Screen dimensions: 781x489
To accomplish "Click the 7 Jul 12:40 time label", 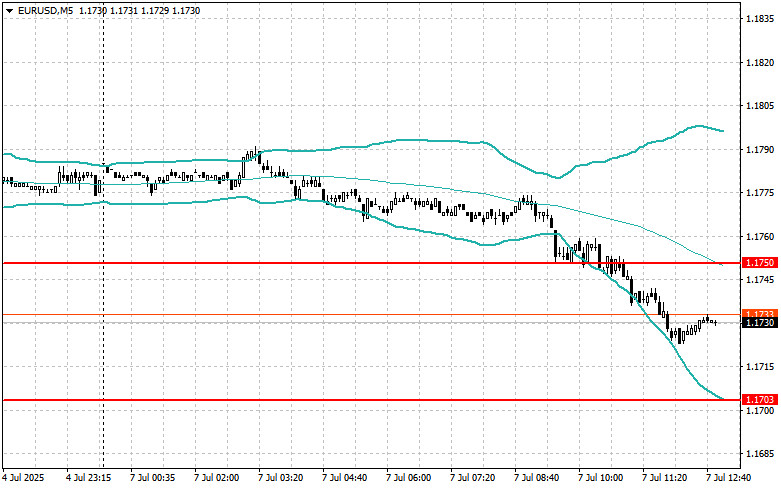I will pos(728,478).
